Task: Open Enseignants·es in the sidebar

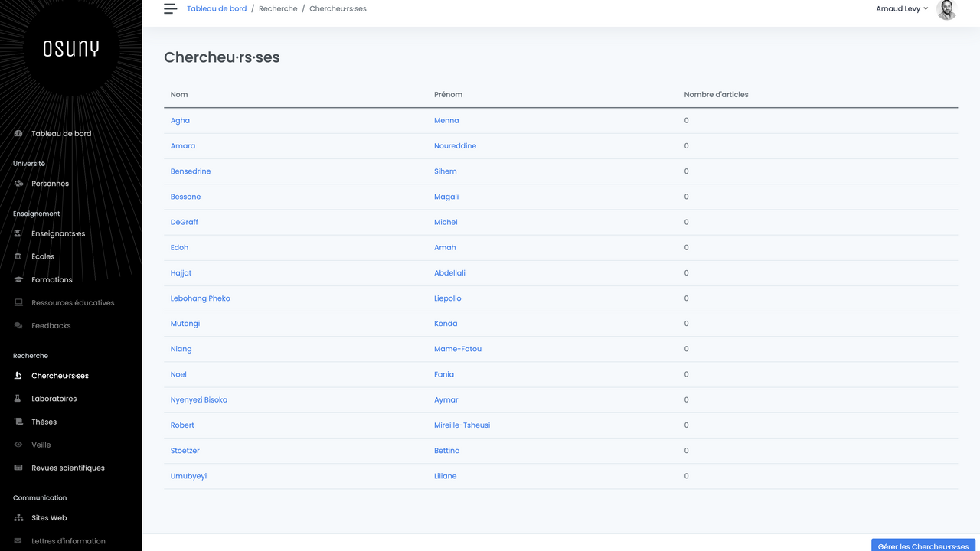Action: 58,233
